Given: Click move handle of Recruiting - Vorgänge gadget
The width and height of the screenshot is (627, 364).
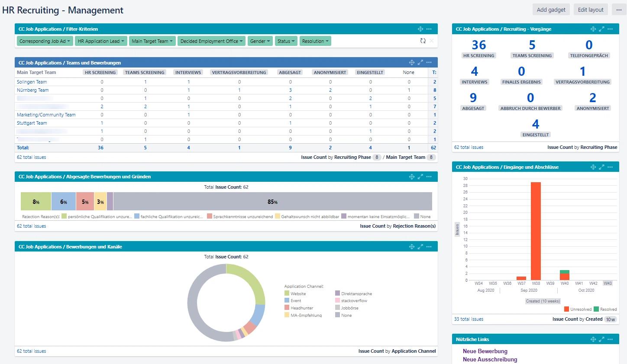Looking at the screenshot, I should pyautogui.click(x=593, y=29).
